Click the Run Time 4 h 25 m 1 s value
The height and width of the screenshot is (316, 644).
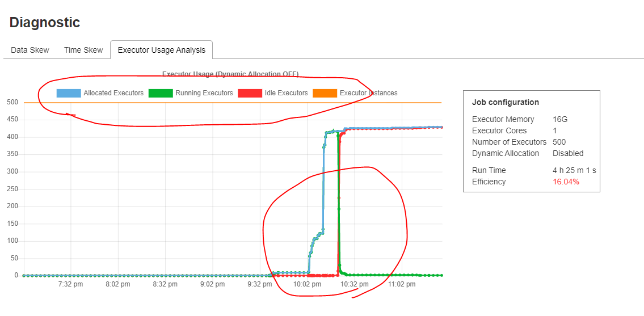(574, 170)
